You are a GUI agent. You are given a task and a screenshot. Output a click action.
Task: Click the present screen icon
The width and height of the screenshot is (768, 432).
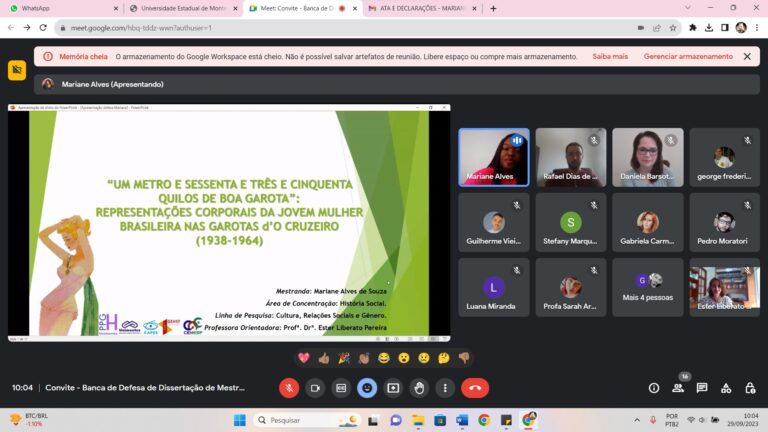(x=393, y=388)
